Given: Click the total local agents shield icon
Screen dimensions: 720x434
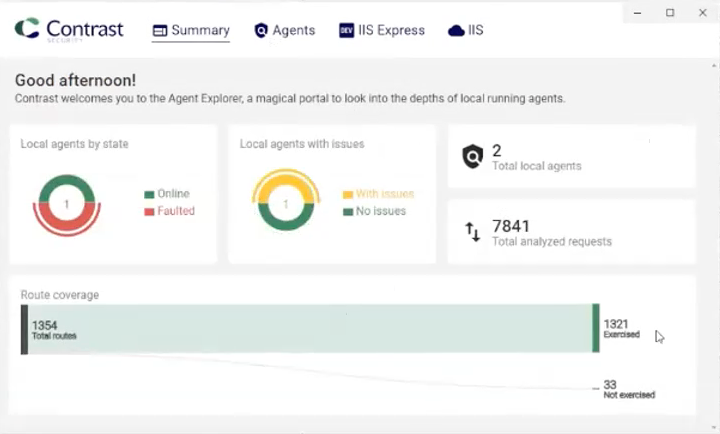Looking at the screenshot, I should pos(472,157).
